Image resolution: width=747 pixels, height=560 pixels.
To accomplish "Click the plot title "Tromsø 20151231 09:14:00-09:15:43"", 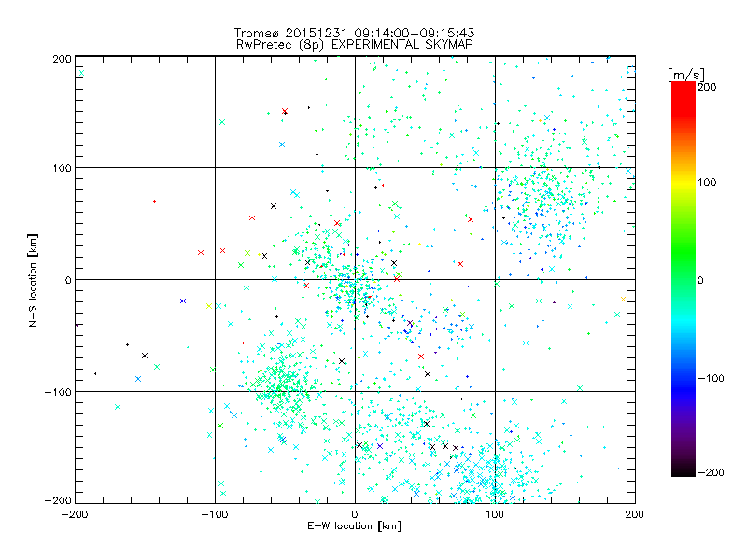I will pos(354,33).
